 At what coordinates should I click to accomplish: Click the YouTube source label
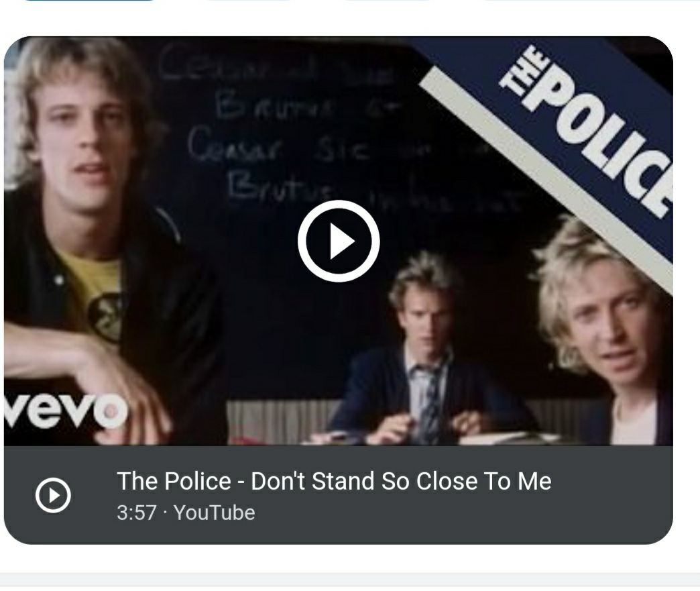pos(215,513)
